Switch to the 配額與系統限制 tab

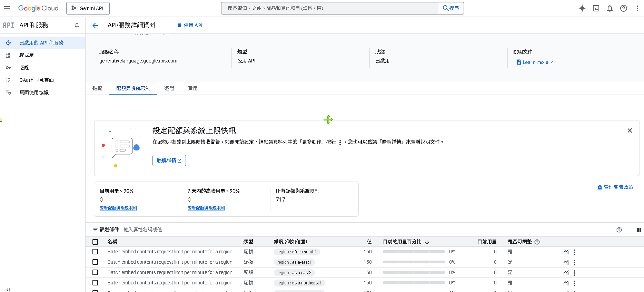(x=133, y=88)
